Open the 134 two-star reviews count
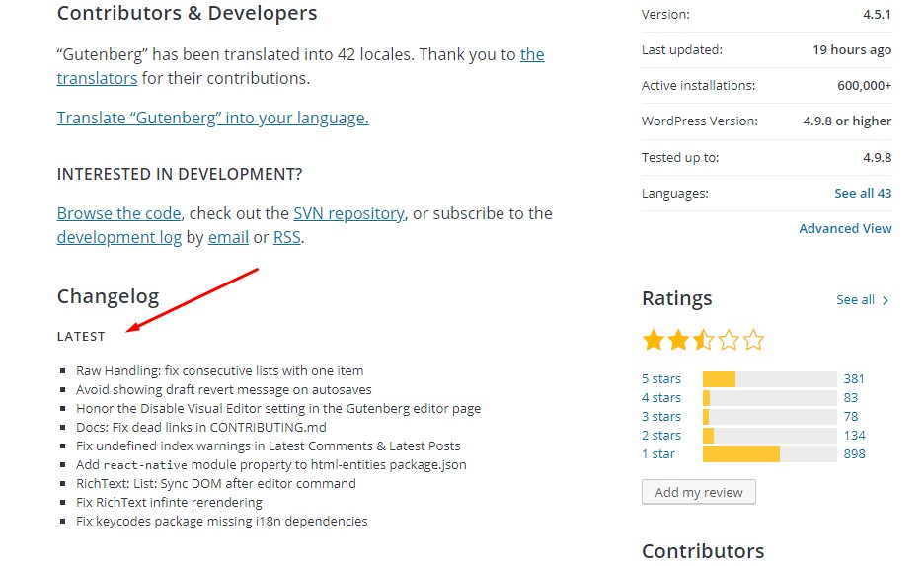Image resolution: width=924 pixels, height=566 pixels. point(855,435)
